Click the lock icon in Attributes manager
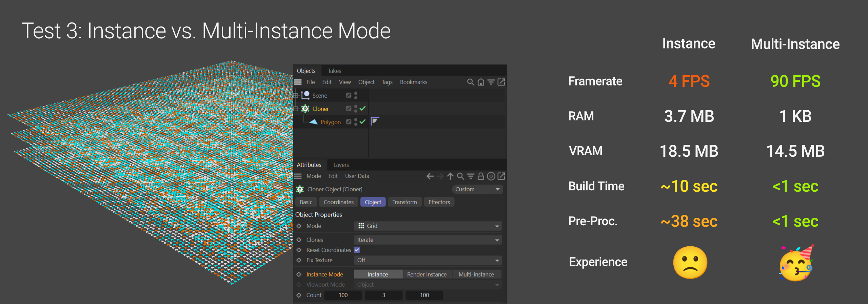 pos(481,176)
